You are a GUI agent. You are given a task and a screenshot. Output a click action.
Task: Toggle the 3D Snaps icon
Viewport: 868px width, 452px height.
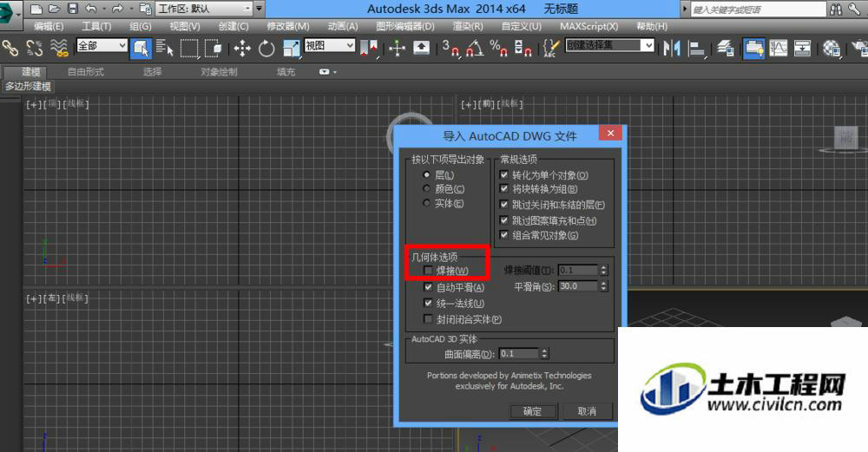pyautogui.click(x=450, y=48)
